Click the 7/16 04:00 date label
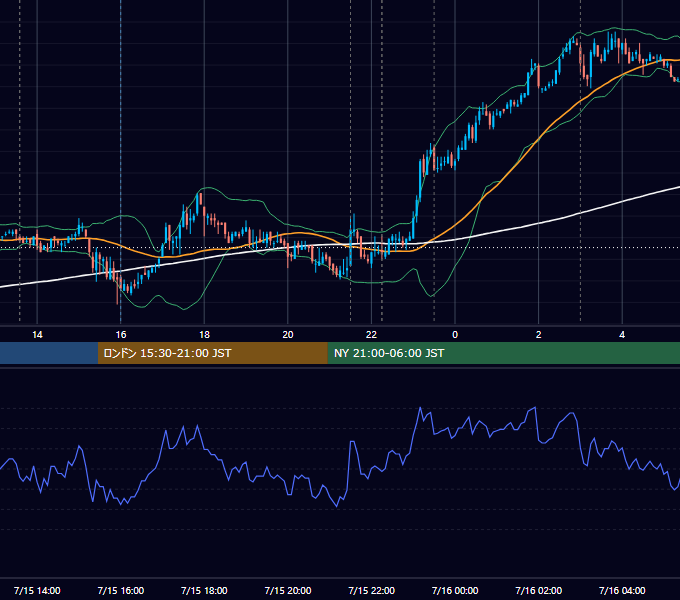Image resolution: width=680 pixels, height=600 pixels. 622,590
